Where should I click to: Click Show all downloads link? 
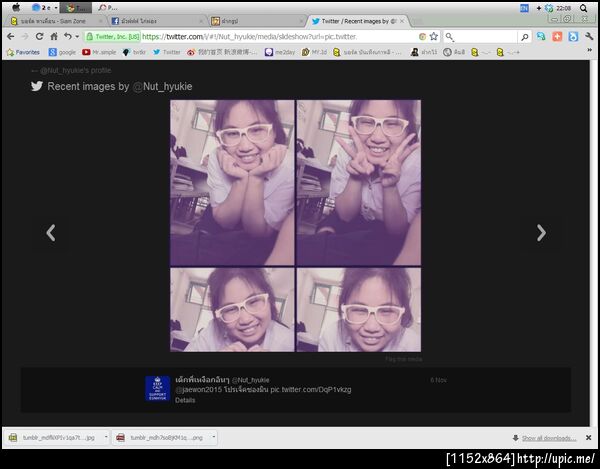pos(549,438)
